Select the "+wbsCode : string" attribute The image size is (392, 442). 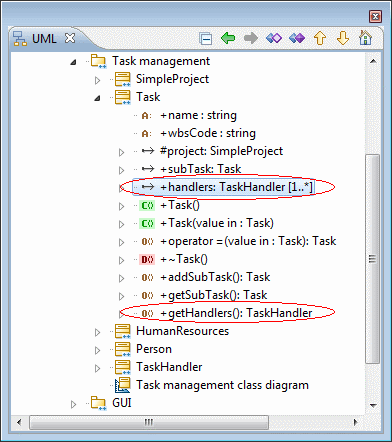click(208, 133)
